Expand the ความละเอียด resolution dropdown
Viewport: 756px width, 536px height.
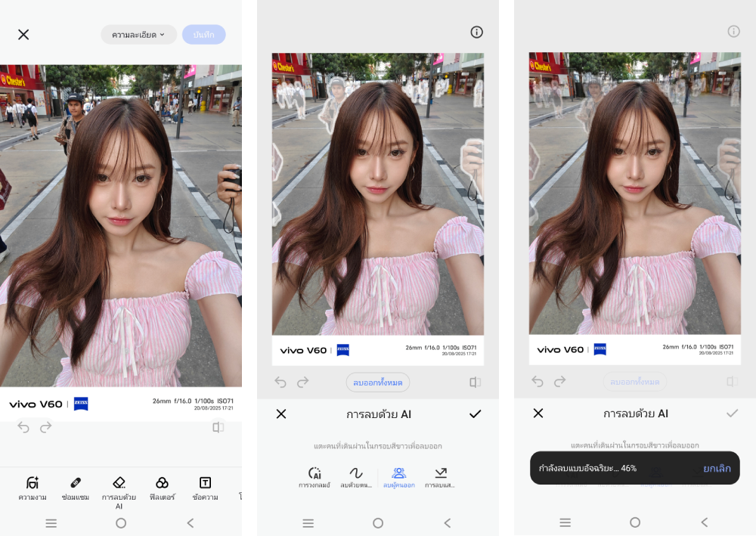(x=138, y=35)
